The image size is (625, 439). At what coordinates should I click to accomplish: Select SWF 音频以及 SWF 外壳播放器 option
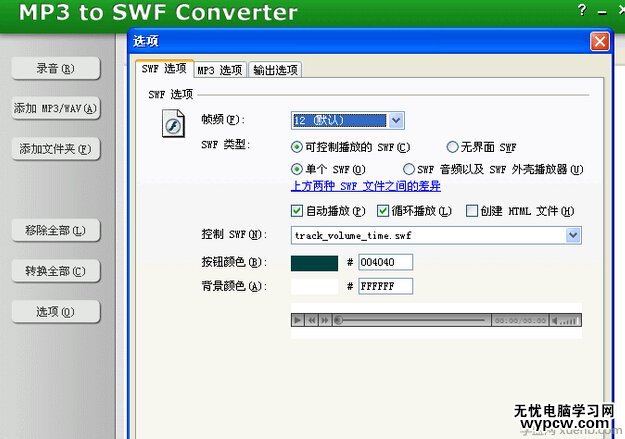pyautogui.click(x=409, y=169)
